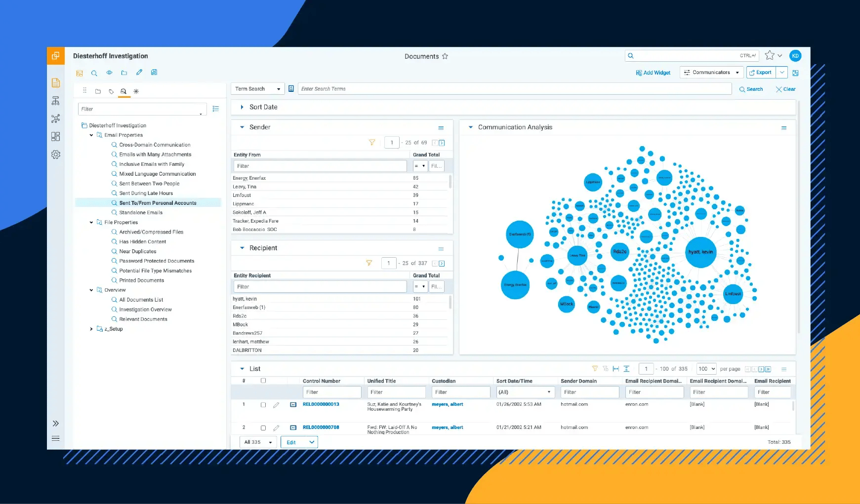Click the orange layout panel toolbar icon

click(80, 73)
